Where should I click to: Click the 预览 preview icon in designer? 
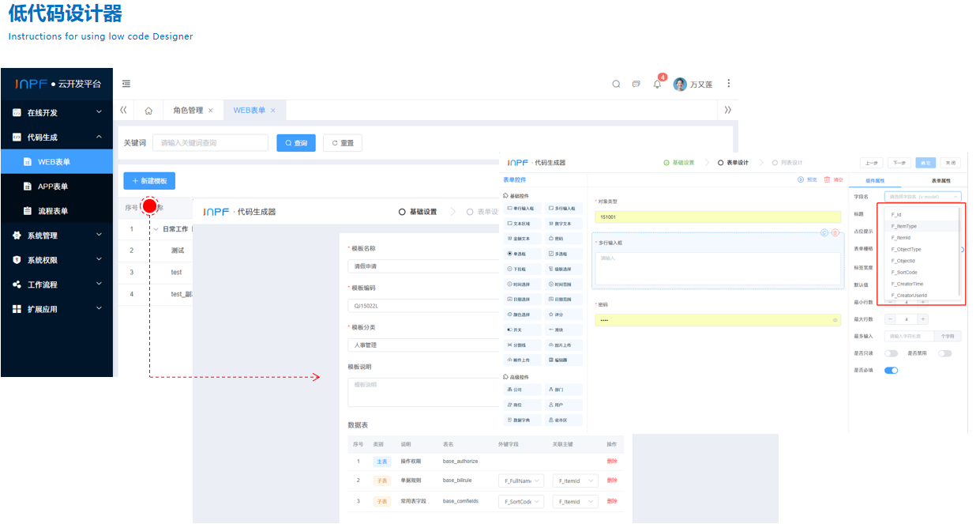click(x=801, y=180)
